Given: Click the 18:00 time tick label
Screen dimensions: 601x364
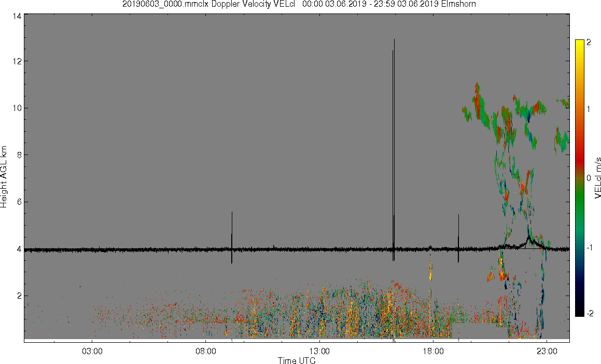Looking at the screenshot, I should coord(433,352).
